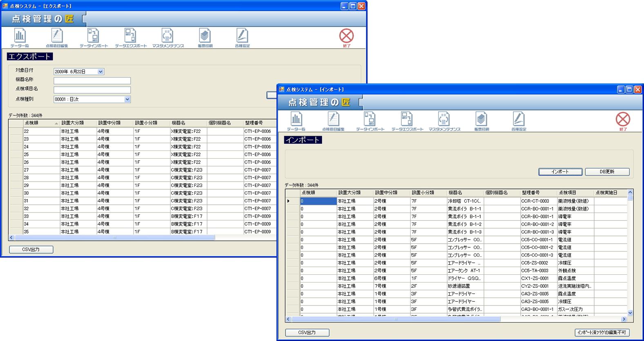The image size is (644, 341).
Task: Open 帳票印刷 icon in Import window
Action: click(x=481, y=121)
